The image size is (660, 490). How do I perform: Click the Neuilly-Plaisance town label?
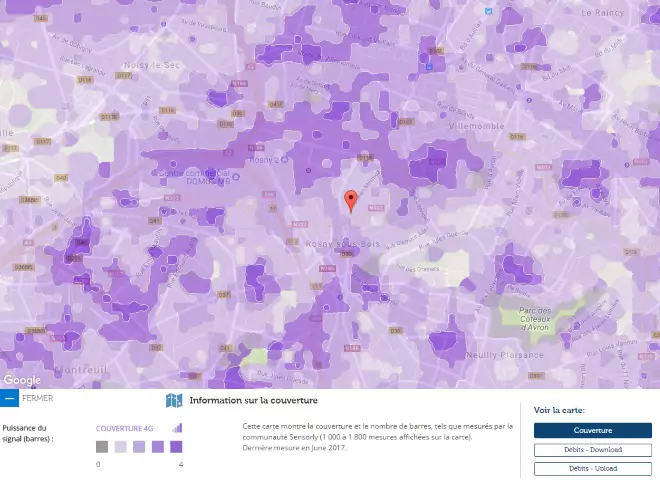click(x=505, y=355)
